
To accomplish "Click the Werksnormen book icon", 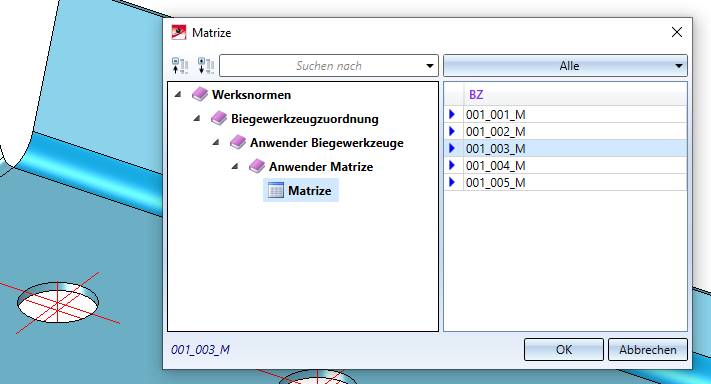I will [x=200, y=95].
